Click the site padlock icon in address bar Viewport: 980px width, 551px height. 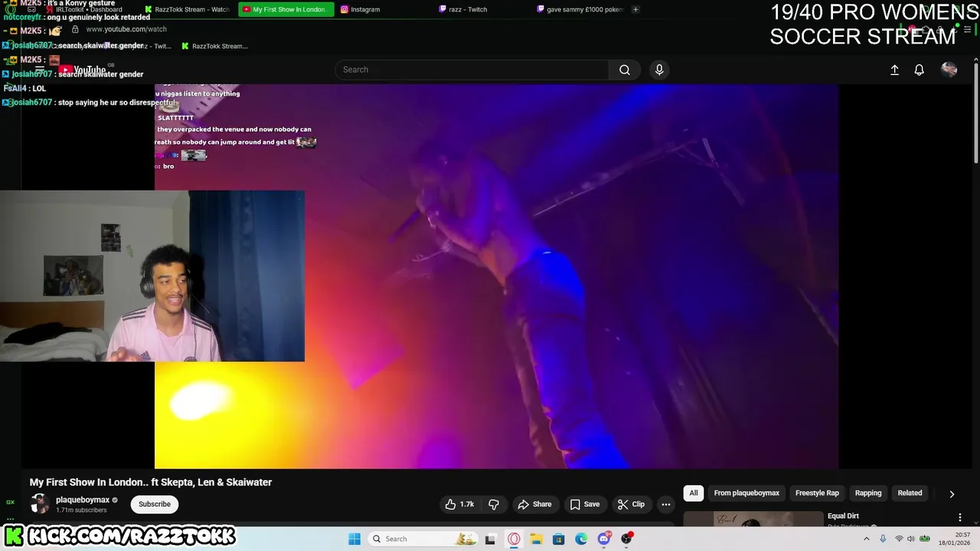point(75,29)
